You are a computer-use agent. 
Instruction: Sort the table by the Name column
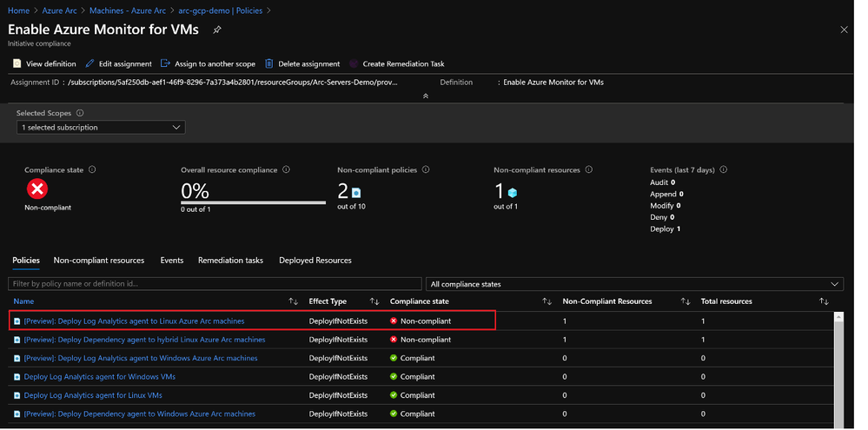[x=294, y=301]
